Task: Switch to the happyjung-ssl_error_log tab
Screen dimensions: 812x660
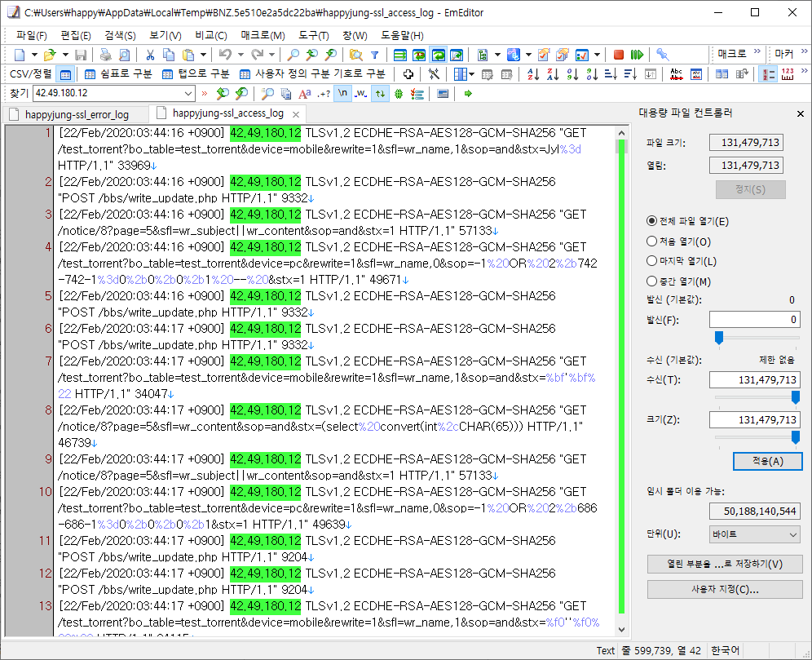Action: 77,114
